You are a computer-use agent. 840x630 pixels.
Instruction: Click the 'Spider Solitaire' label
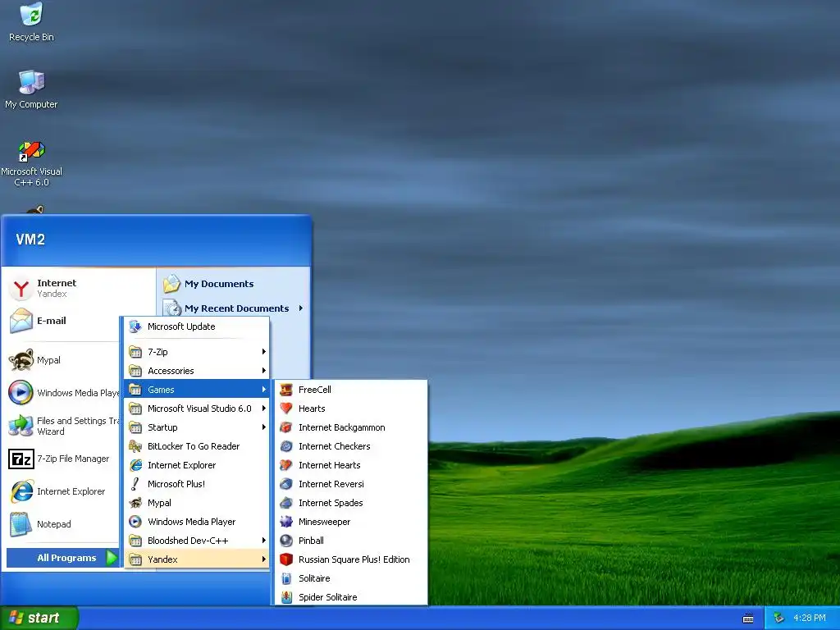pyautogui.click(x=327, y=597)
